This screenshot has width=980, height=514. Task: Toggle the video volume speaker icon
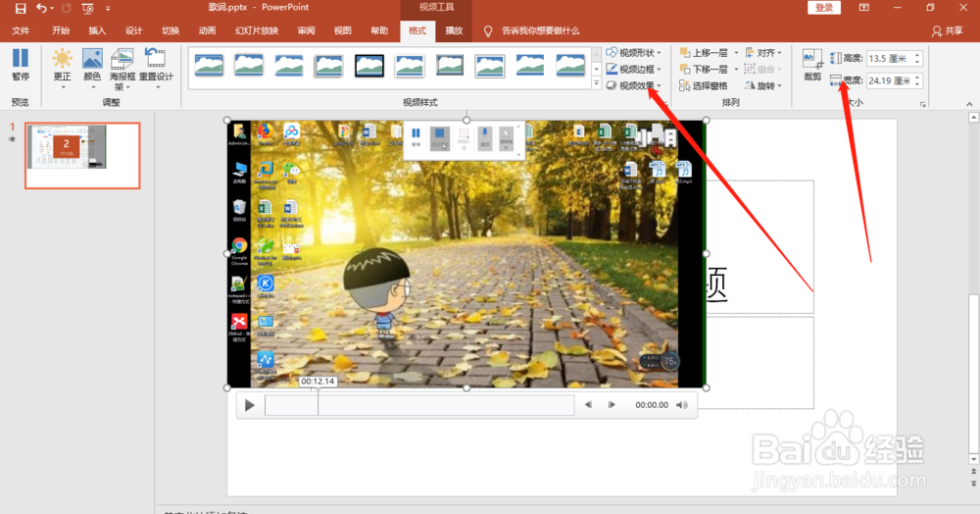tap(682, 405)
